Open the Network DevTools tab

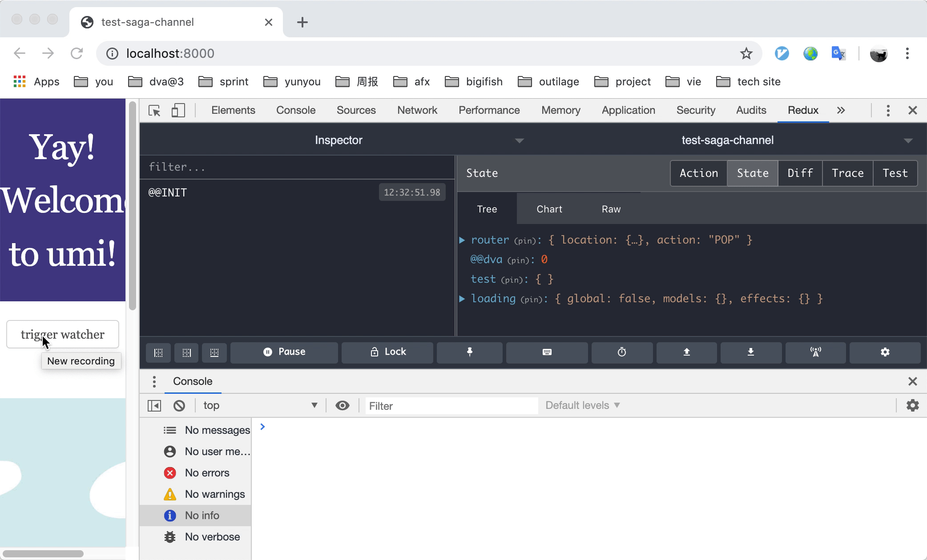[x=417, y=110]
